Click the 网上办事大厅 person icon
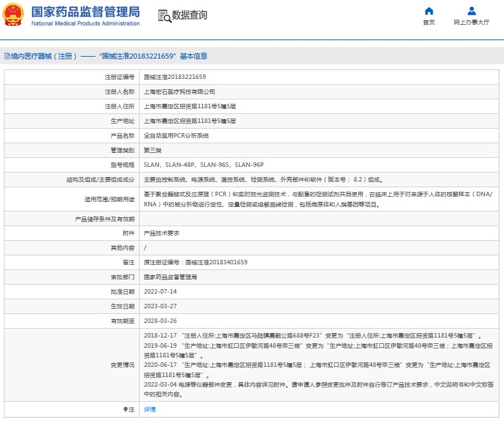This screenshot has height=421, width=504. point(472,11)
